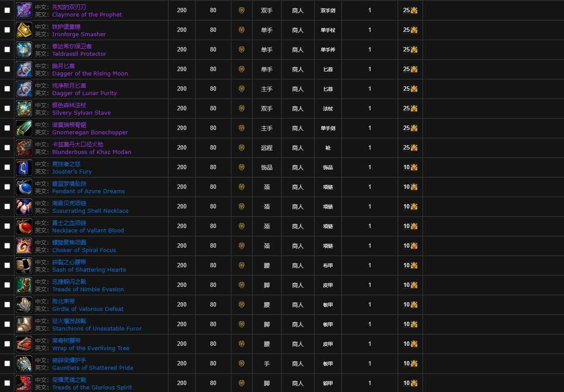Click the Alliance faction emblem in the Jouster's Fury row
The height and width of the screenshot is (392, 564).
coord(241,167)
